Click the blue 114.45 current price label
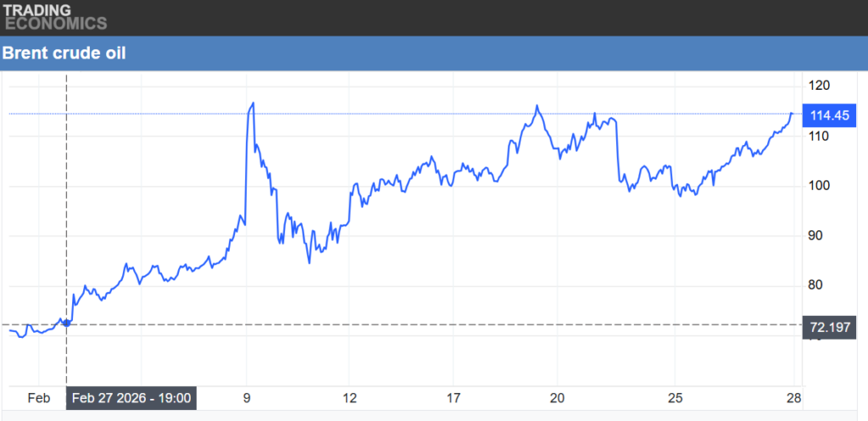The width and height of the screenshot is (868, 421). click(x=831, y=114)
